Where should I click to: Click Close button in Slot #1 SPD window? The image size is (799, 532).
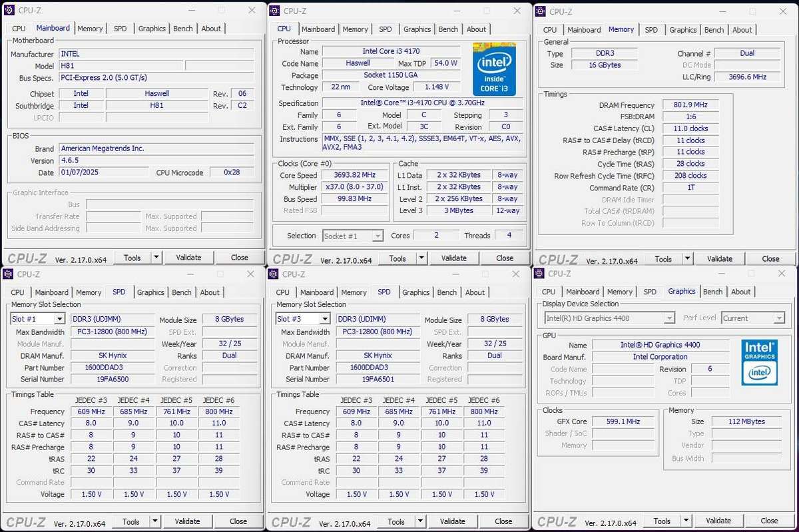point(238,521)
